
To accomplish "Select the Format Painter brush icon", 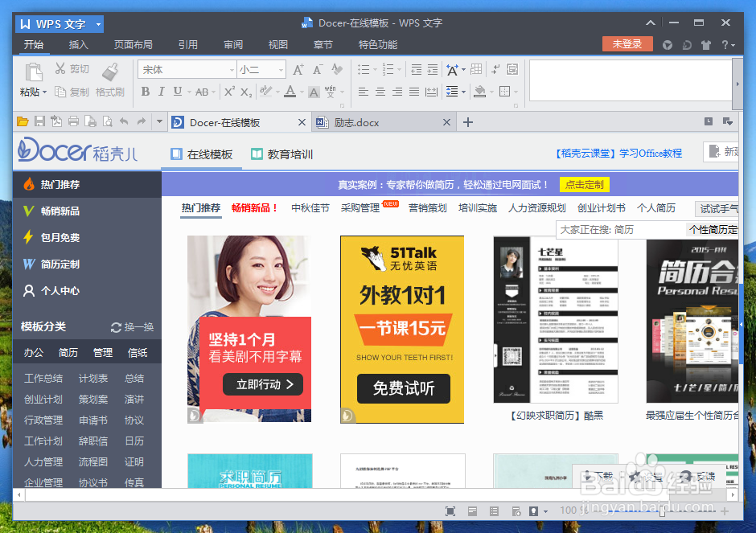I will point(110,72).
